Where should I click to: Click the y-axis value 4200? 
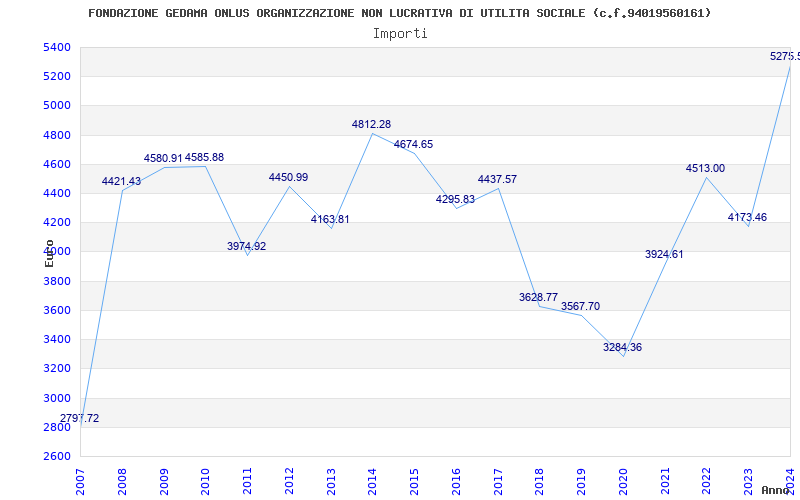pos(58,222)
